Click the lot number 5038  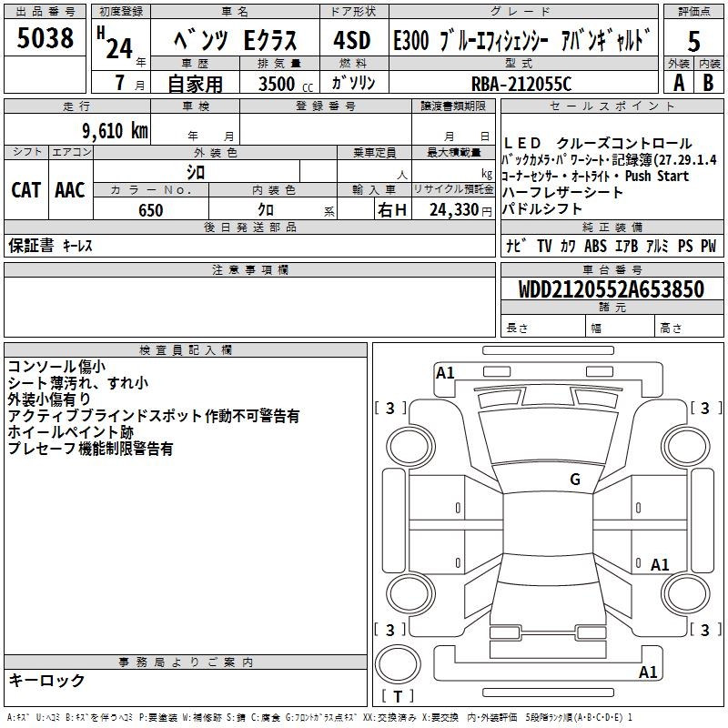pos(45,38)
